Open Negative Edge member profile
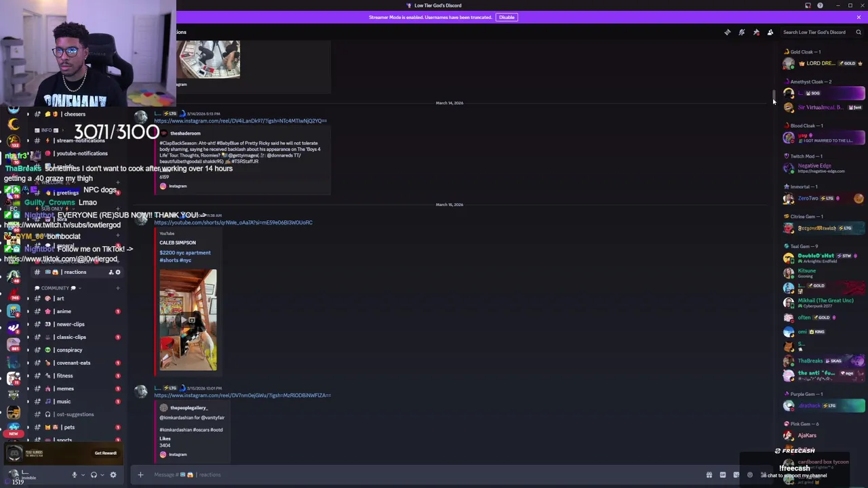The width and height of the screenshot is (868, 488). 824,168
